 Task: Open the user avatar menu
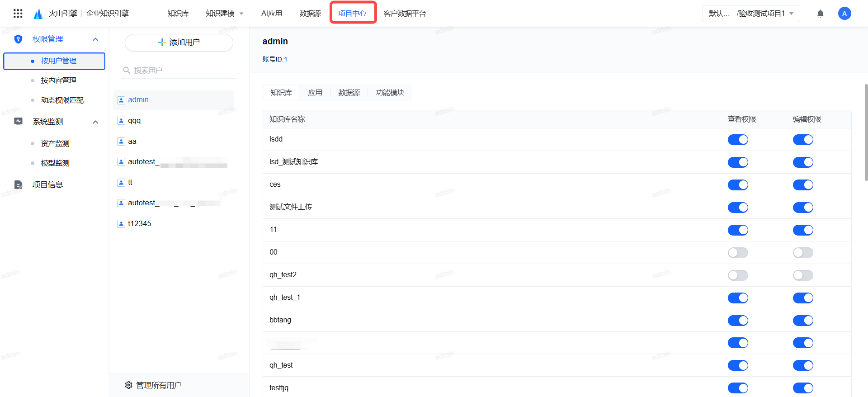point(844,14)
